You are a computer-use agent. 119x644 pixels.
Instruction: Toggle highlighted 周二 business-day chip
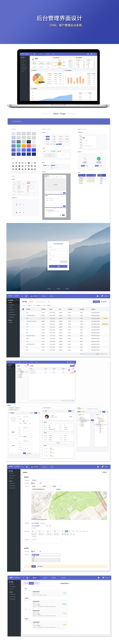[66, 531]
